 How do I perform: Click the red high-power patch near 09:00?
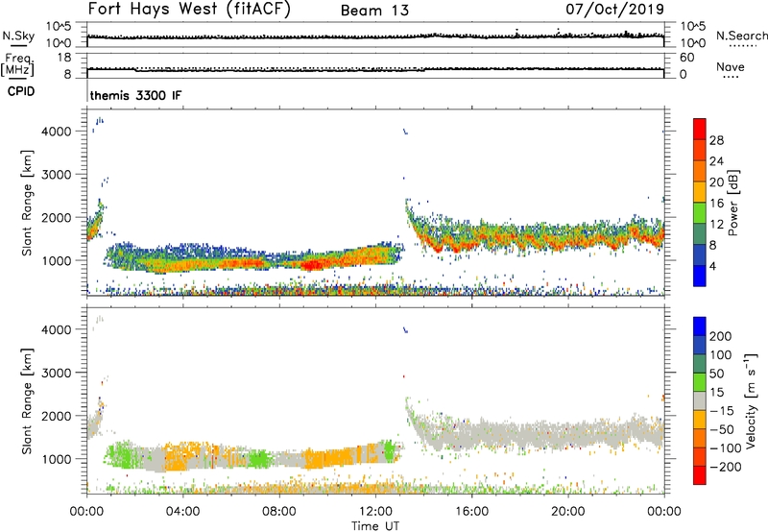[x=311, y=265]
